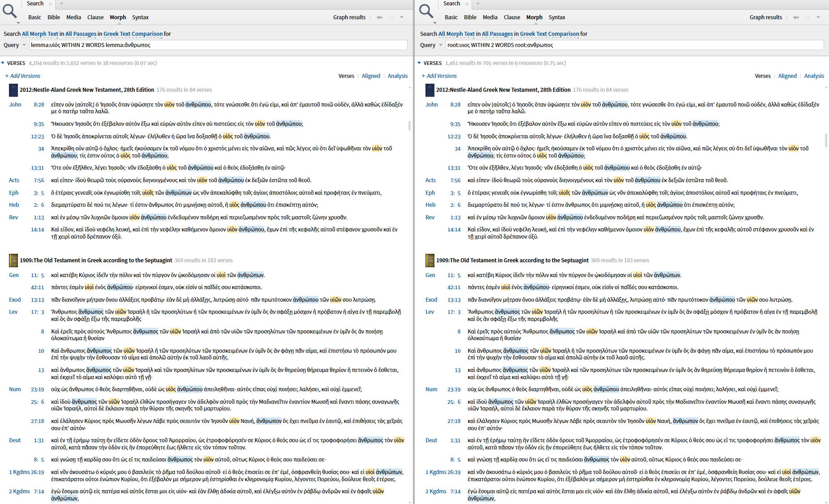The height and width of the screenshot is (504, 829).
Task: Change 'All Morph Text' selector in right panel
Action: (x=456, y=34)
